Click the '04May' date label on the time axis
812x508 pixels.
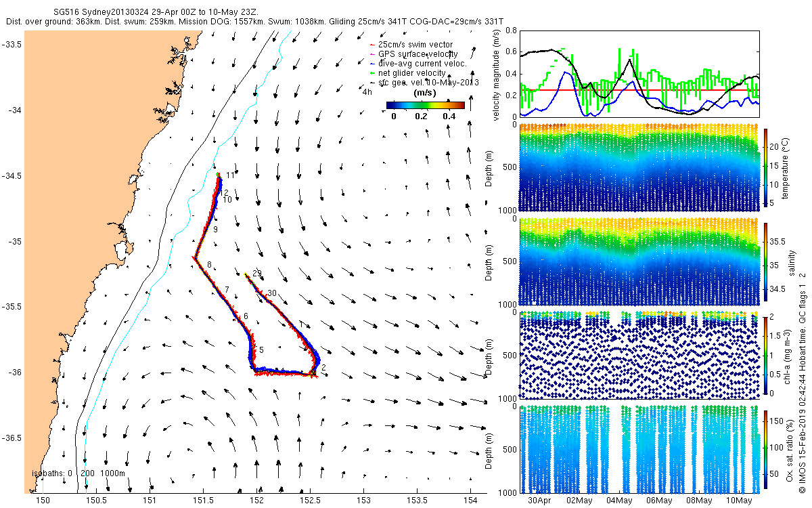(619, 501)
